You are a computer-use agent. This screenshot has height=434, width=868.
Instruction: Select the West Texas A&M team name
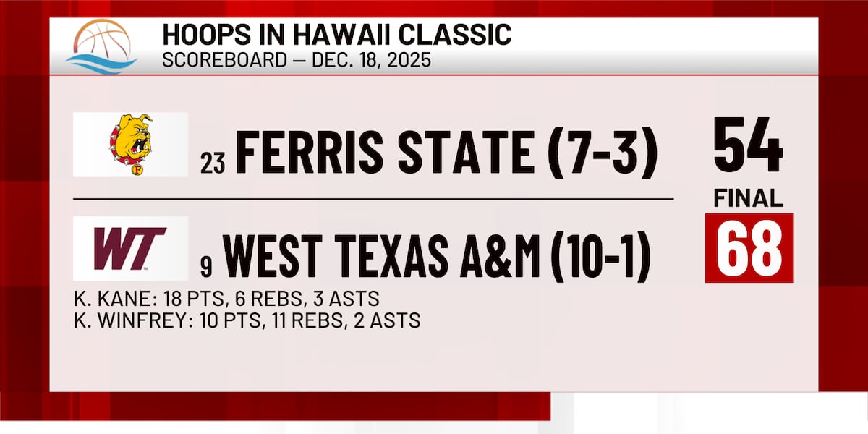(x=380, y=257)
